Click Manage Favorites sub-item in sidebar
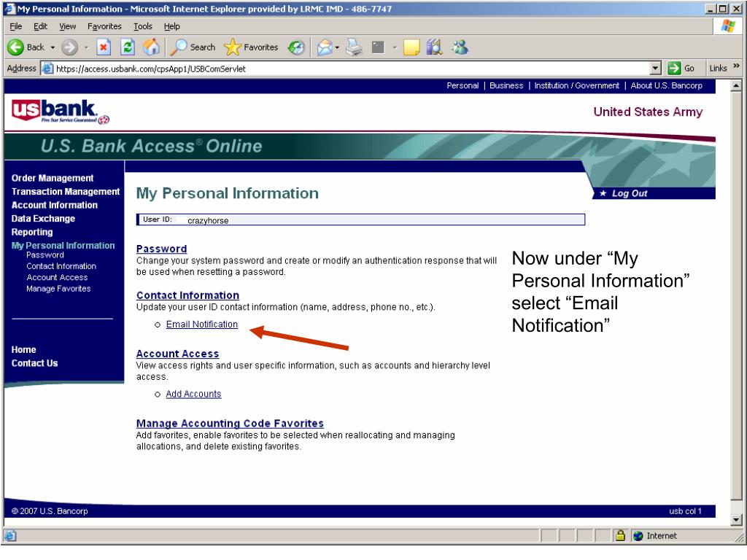747x560 pixels. pos(58,289)
